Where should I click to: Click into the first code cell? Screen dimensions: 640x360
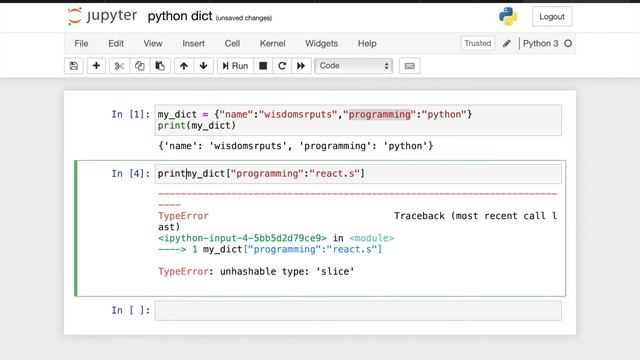(358, 120)
